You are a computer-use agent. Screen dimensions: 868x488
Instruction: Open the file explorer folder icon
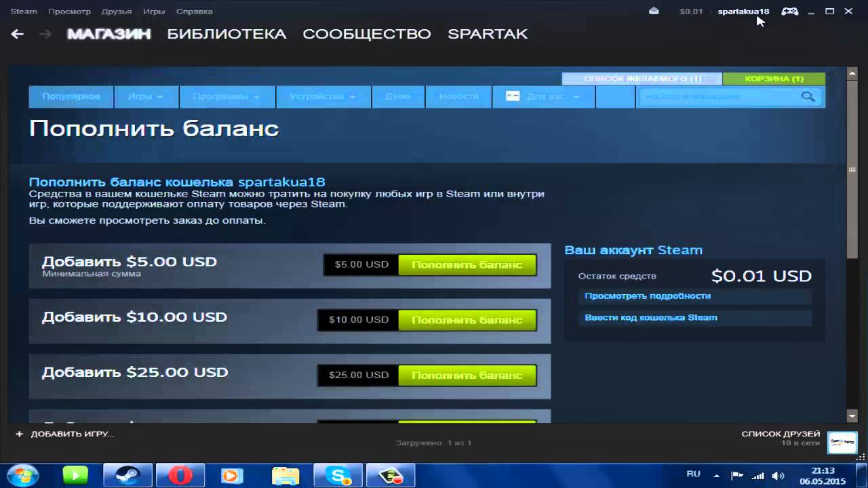click(x=285, y=475)
